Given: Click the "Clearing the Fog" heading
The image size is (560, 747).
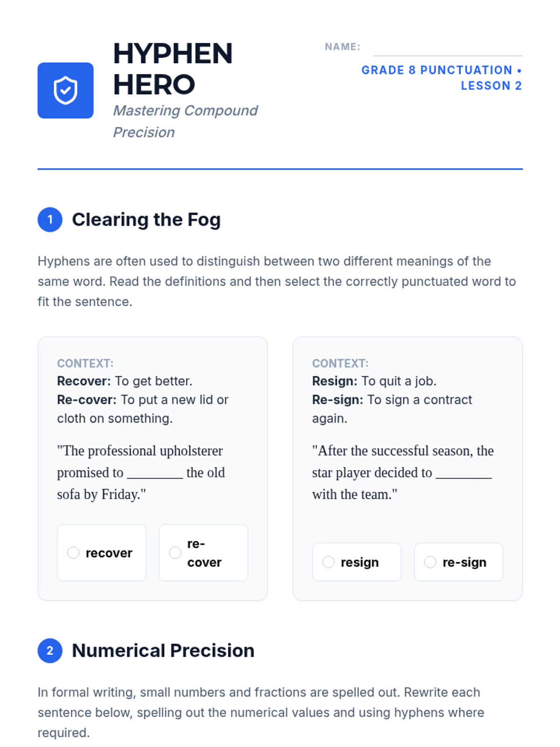Looking at the screenshot, I should (146, 219).
